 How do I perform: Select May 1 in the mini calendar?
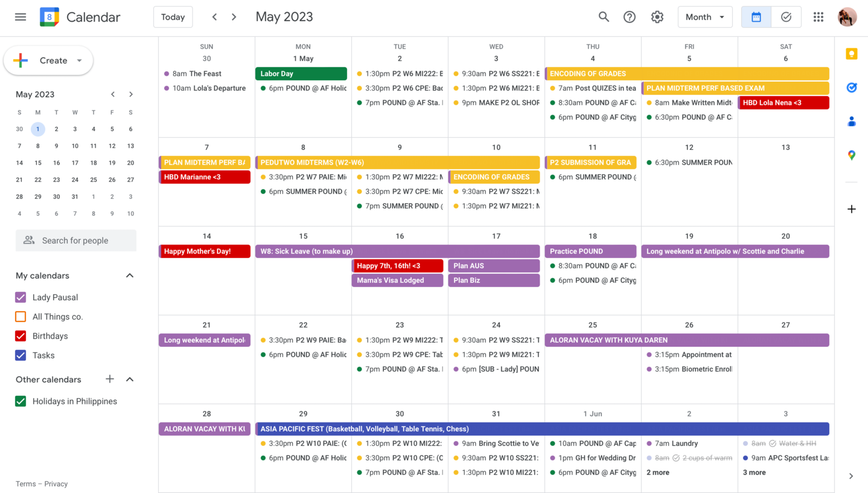pos(37,129)
